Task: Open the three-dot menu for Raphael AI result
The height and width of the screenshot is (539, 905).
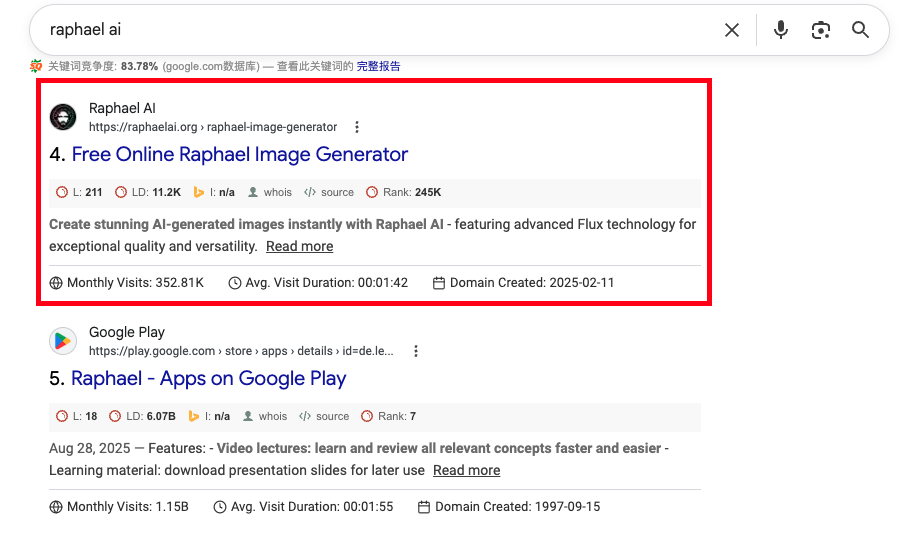Action: pos(357,127)
